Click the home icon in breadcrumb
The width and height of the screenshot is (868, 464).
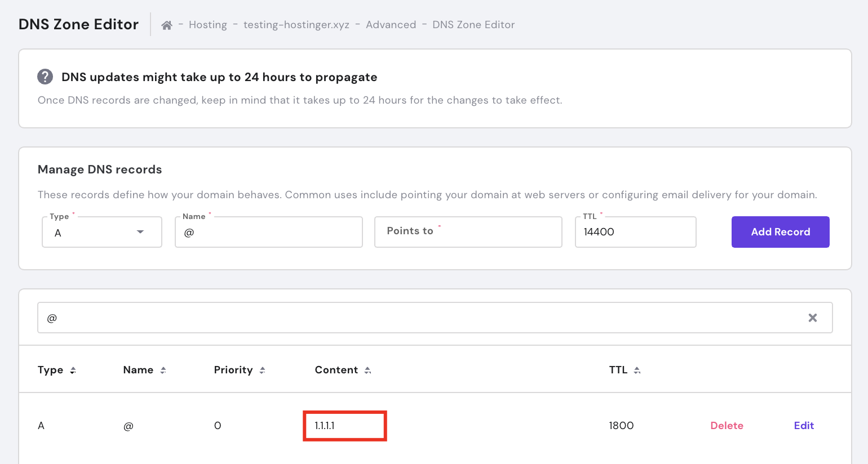166,25
